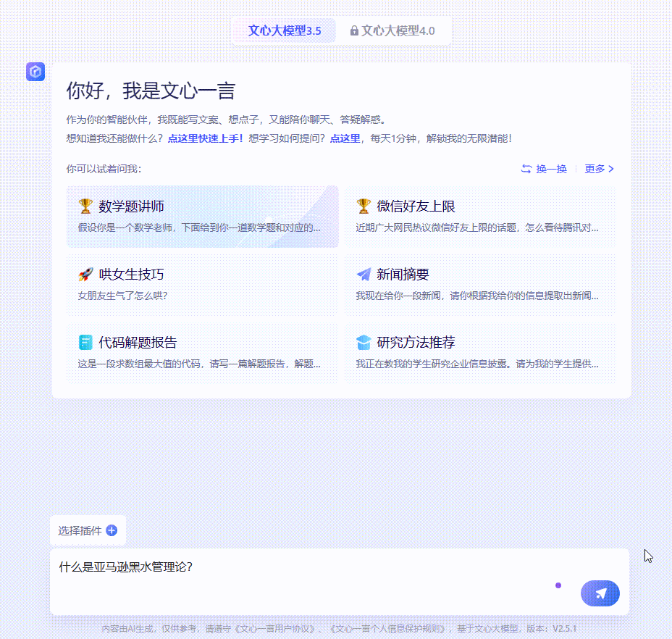
Task: Select the 哄女生技巧 card title
Action: (x=131, y=275)
